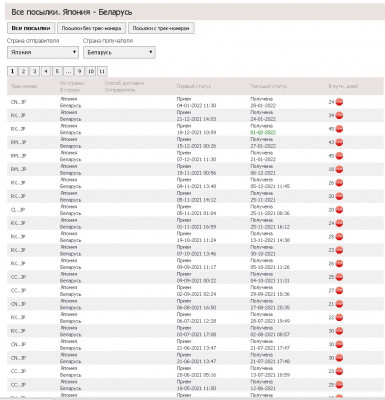Screen dimensions: 385x400
Task: Click the Текущий статус column header
Action: pyautogui.click(x=269, y=86)
